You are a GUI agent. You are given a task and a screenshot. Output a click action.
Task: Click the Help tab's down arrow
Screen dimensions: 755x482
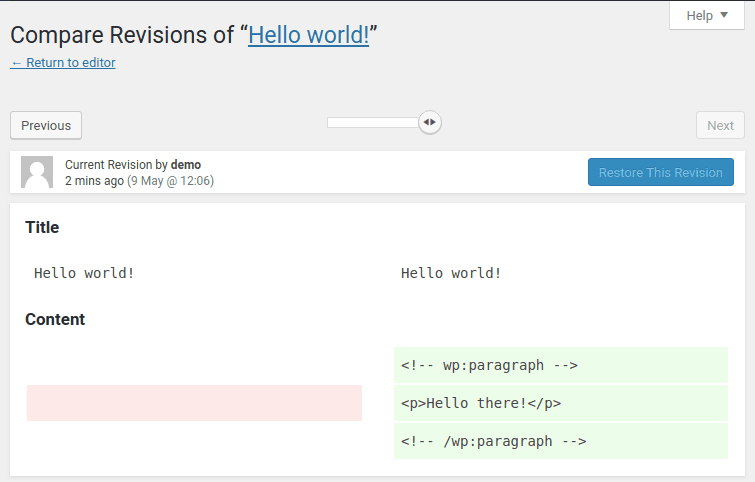[724, 15]
